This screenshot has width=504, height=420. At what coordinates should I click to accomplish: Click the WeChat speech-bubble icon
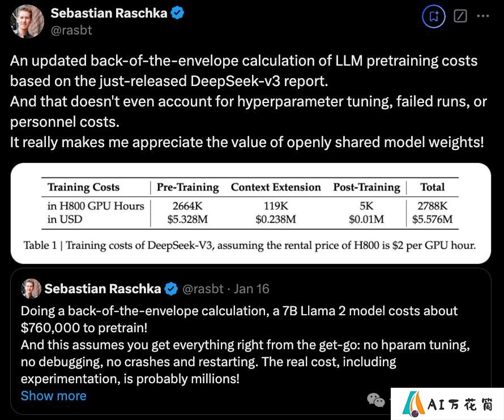tap(376, 400)
